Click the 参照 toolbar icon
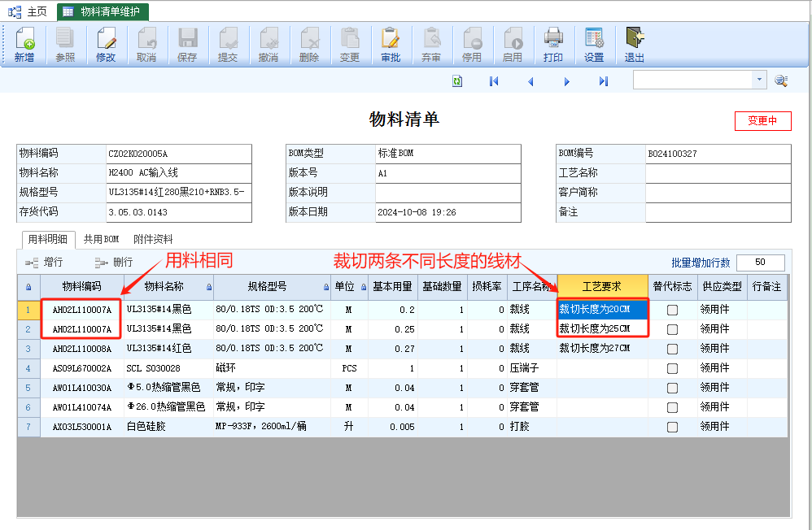 pos(65,45)
